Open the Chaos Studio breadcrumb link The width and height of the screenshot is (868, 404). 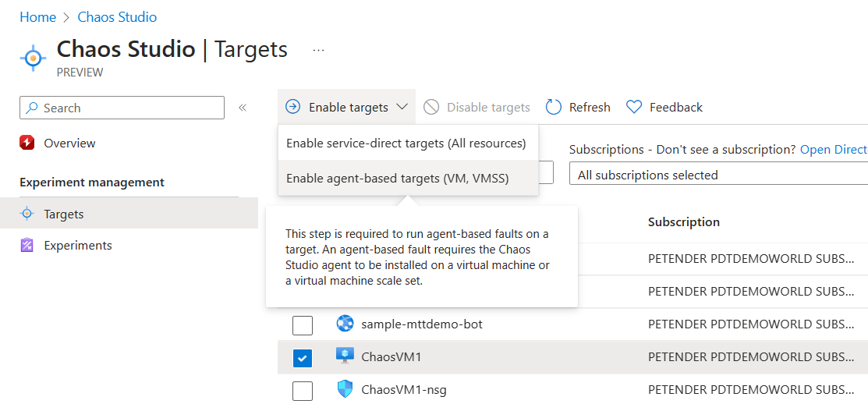click(x=117, y=17)
